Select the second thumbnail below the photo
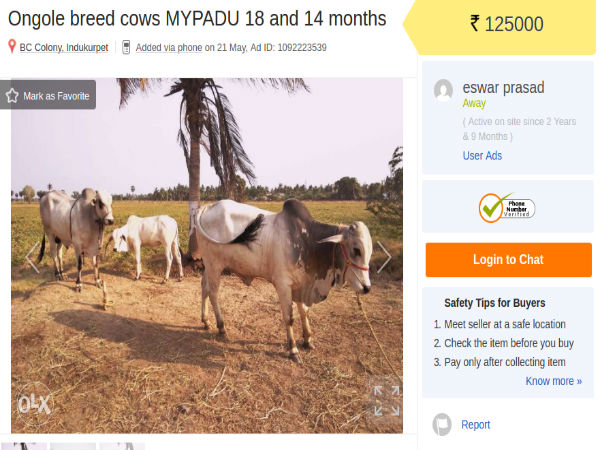 (x=73, y=446)
